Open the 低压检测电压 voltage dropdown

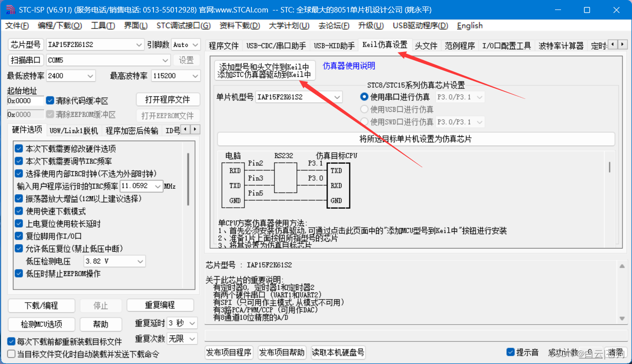[x=114, y=261]
